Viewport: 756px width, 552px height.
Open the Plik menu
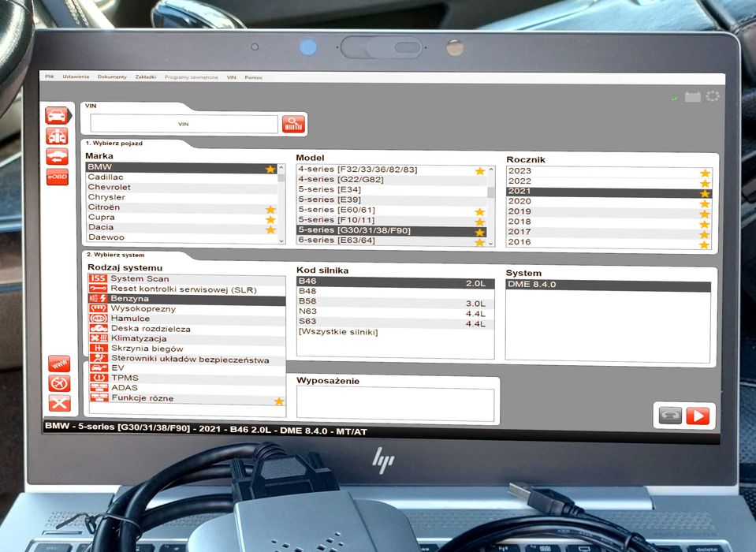coord(49,76)
